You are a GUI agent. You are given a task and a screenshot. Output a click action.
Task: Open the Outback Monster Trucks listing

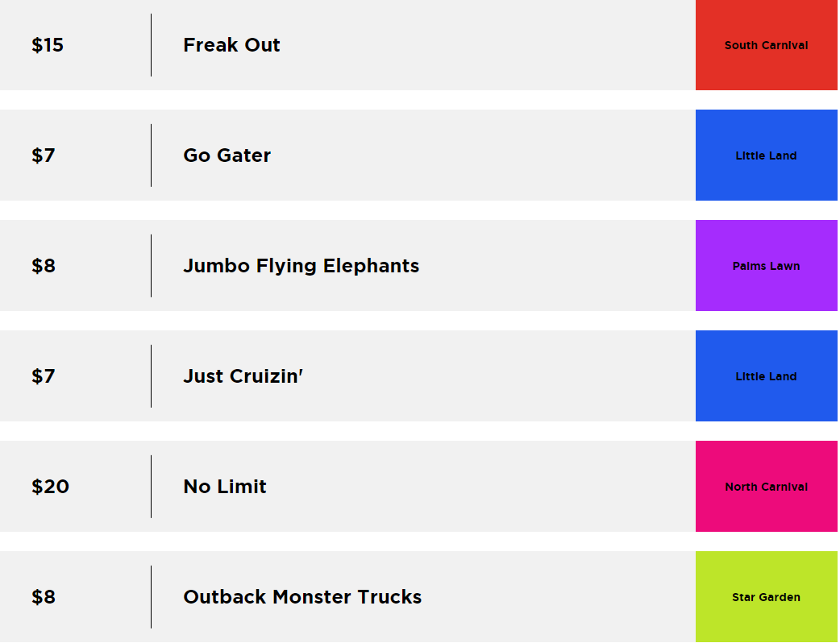coord(302,597)
